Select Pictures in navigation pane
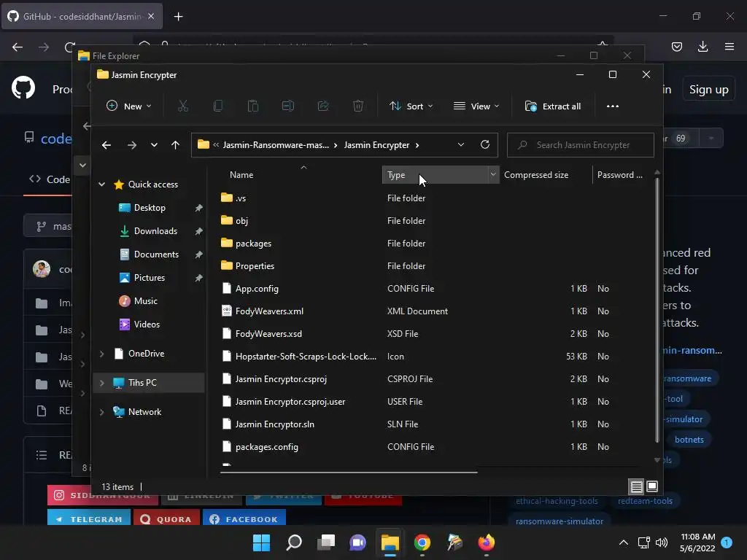Viewport: 747px width, 560px height. click(149, 278)
